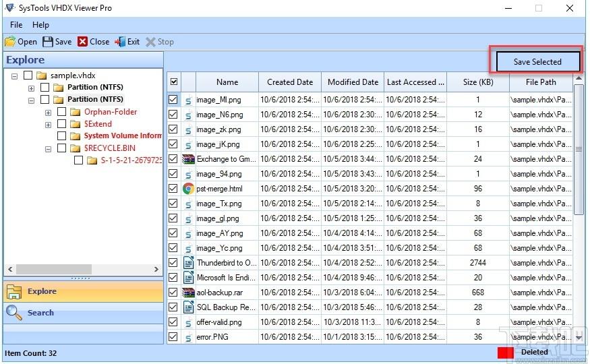Uncheck the image_zk.png row checkbox

pos(173,129)
